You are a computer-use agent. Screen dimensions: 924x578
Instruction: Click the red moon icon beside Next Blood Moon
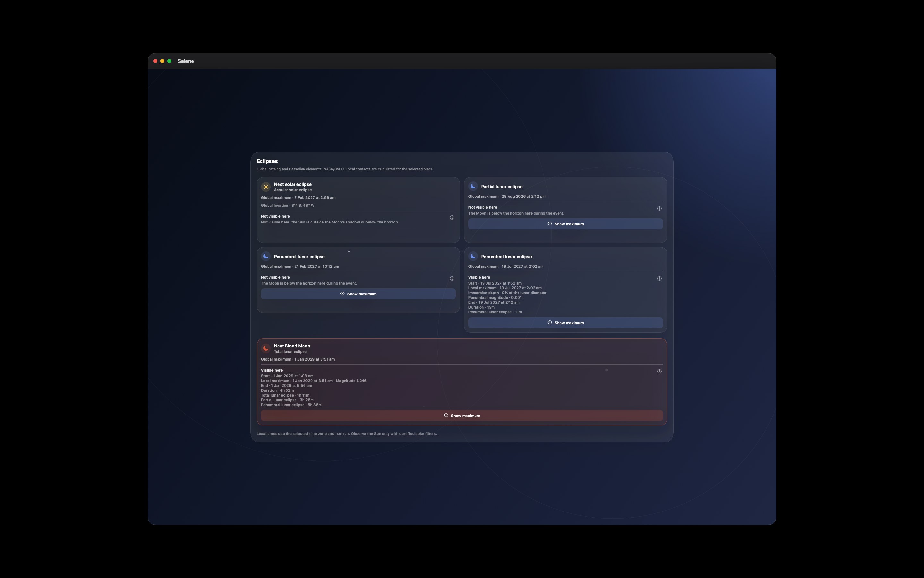(x=266, y=348)
